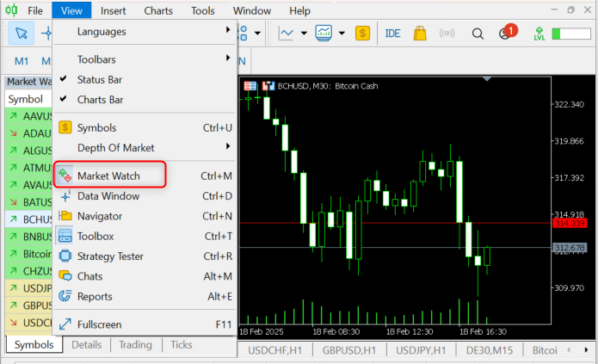
Task: Click the Strategy Tester chip icon
Action: pos(65,256)
